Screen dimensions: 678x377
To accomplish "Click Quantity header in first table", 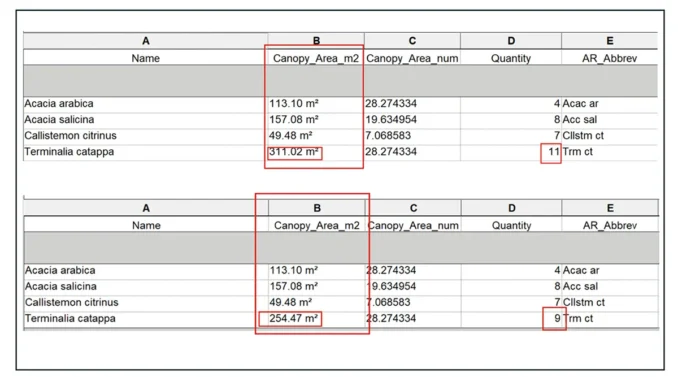I will 511,58.
